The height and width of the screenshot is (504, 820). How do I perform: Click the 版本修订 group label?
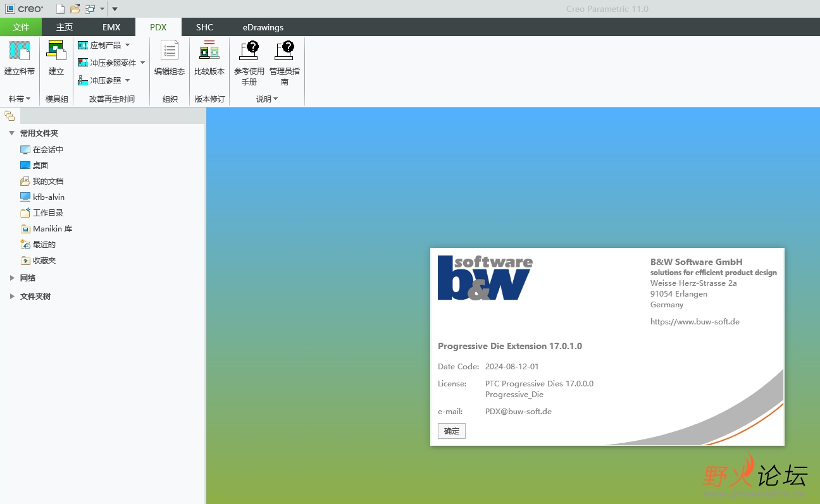point(209,99)
